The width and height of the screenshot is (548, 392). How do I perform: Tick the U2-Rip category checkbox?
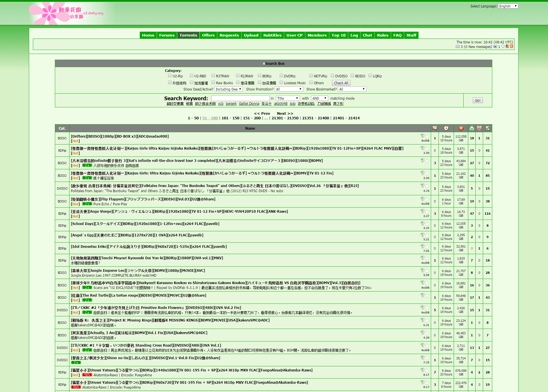click(170, 76)
